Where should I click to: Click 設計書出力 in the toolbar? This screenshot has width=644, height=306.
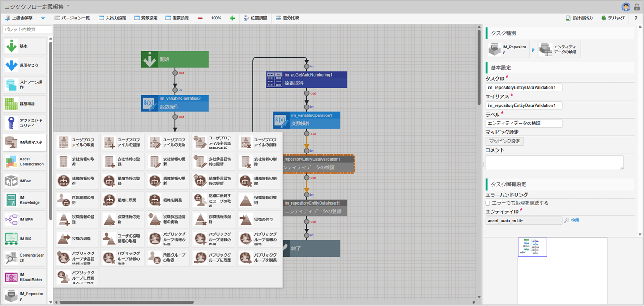(579, 18)
